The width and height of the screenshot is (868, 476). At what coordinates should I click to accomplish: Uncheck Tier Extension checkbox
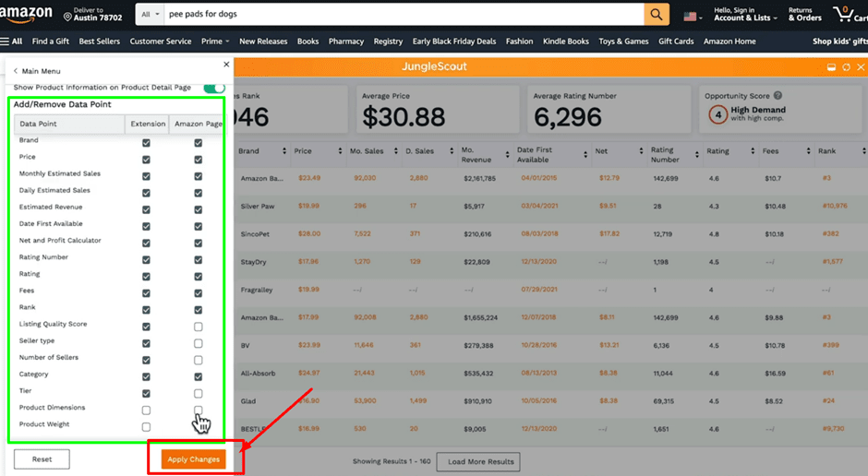tap(146, 393)
